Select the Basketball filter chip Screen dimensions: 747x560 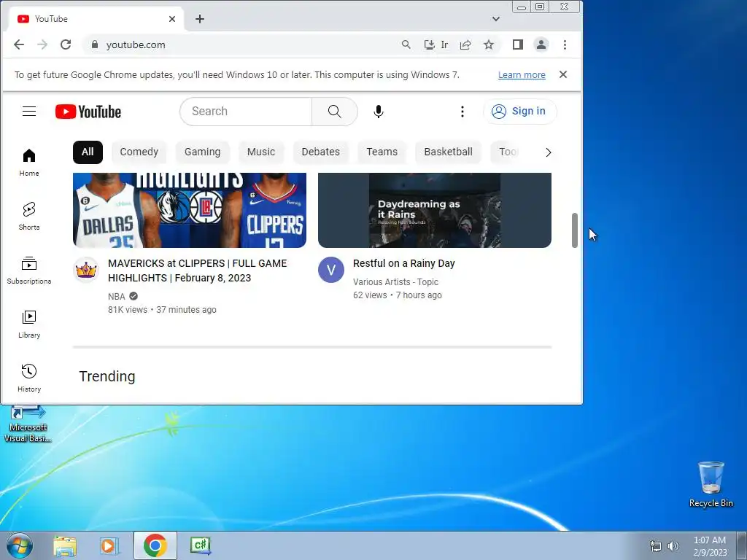[x=449, y=152]
